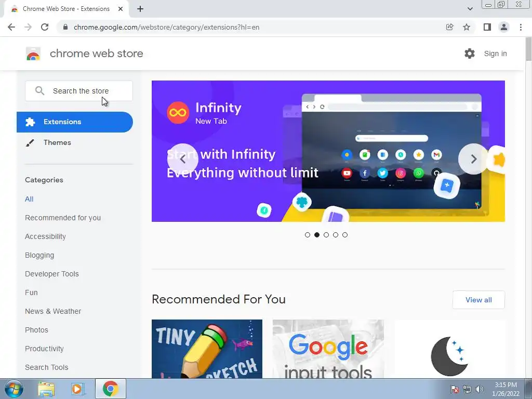
Task: Bookmark this tab with the star icon
Action: [x=467, y=27]
